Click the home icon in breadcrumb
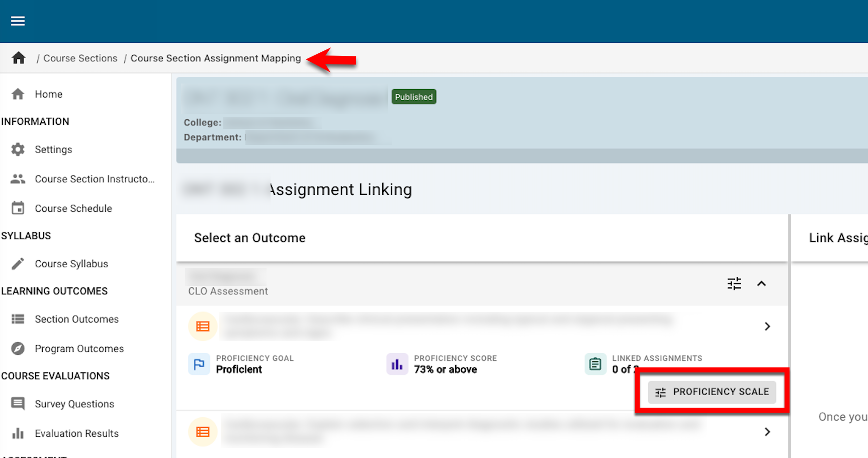 tap(19, 58)
